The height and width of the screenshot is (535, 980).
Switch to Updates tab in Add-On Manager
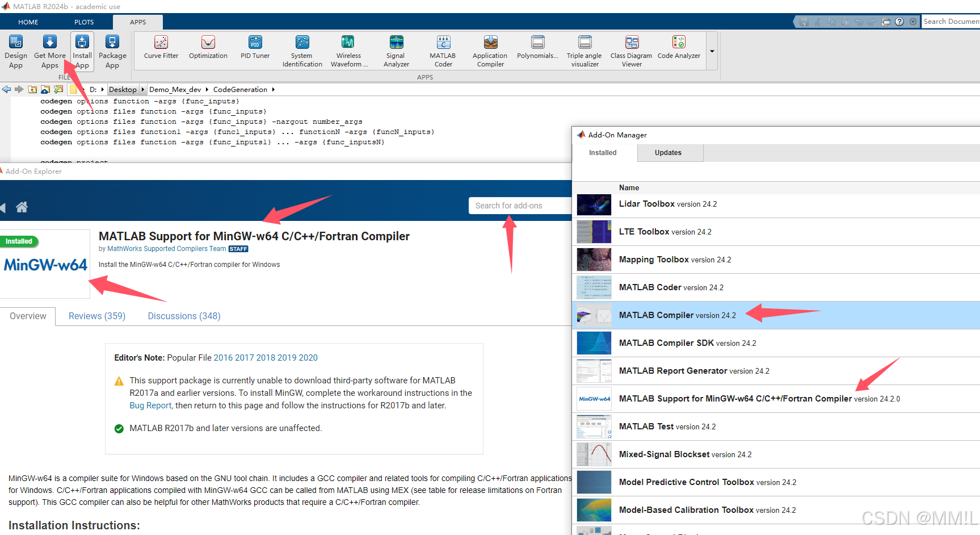[x=668, y=153]
